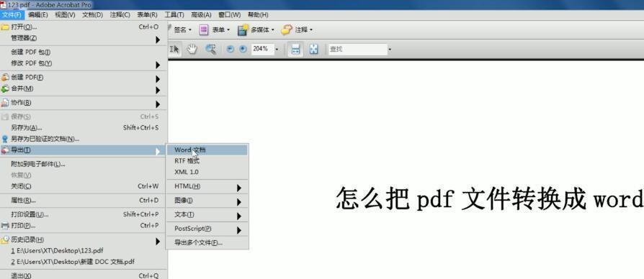This screenshot has width=644, height=279.
Task: Select the Hand tool
Action: (x=192, y=49)
